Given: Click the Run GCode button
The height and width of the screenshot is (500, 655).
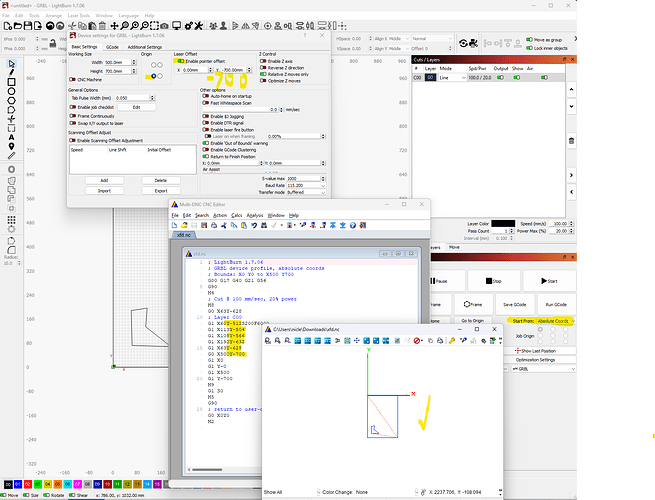Looking at the screenshot, I should (556, 305).
